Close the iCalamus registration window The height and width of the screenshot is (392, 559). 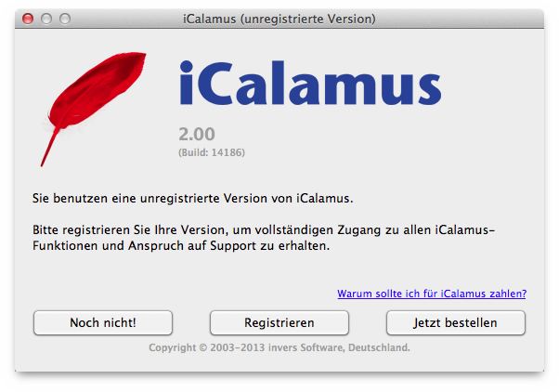tap(28, 19)
